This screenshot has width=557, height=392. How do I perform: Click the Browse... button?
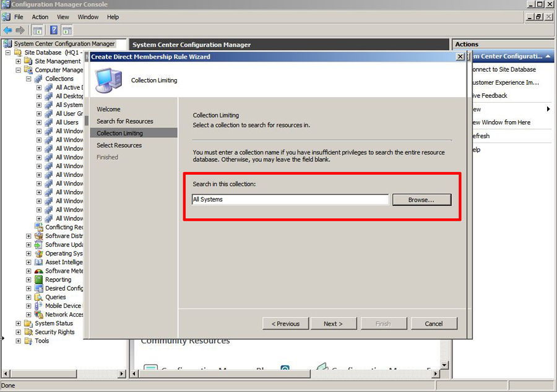(x=421, y=200)
